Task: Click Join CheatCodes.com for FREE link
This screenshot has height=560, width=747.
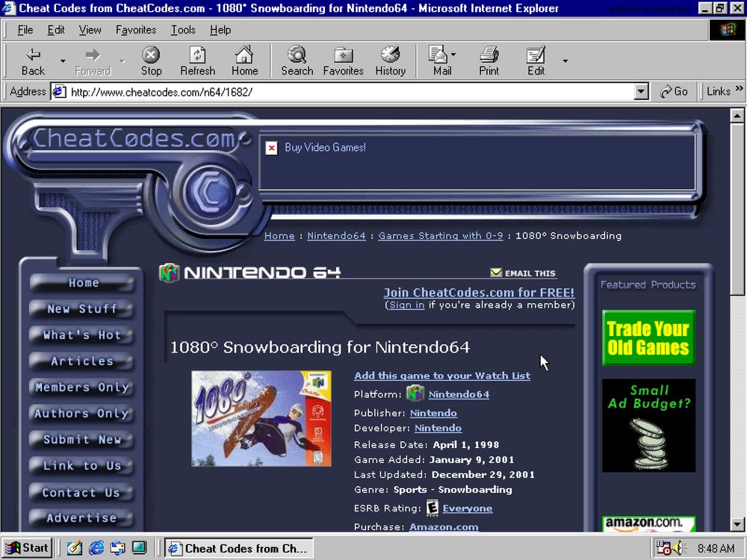Action: tap(480, 293)
